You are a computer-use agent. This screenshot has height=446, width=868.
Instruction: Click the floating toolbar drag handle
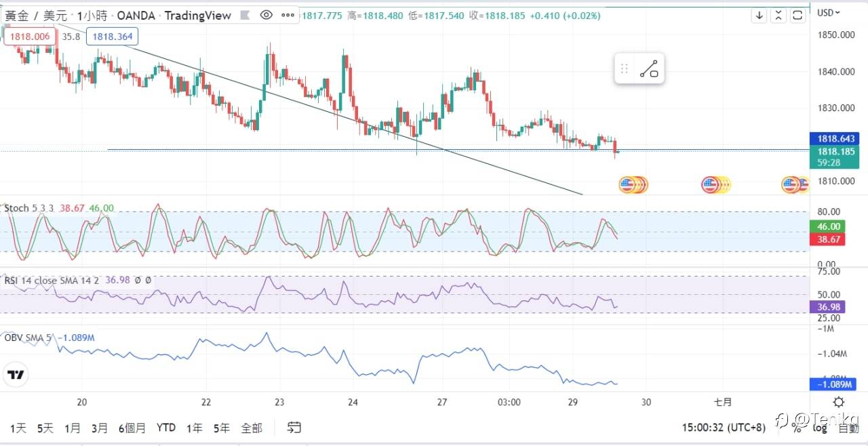click(625, 68)
